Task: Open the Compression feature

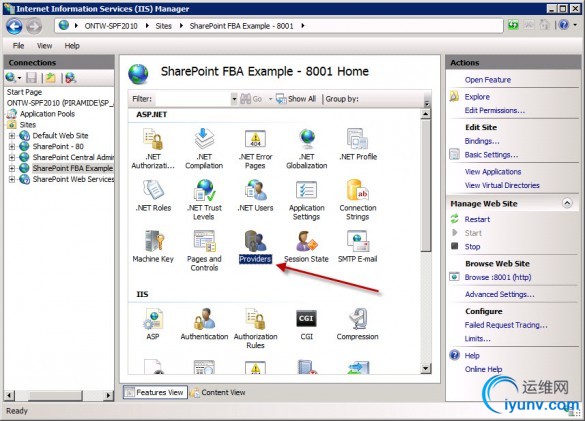Action: tap(357, 324)
